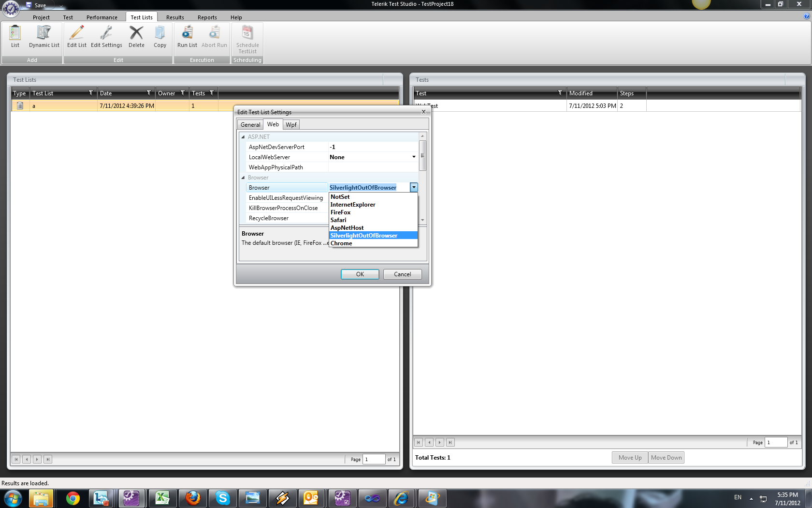Click the blue help question mark icon
812x508 pixels.
coord(807,16)
